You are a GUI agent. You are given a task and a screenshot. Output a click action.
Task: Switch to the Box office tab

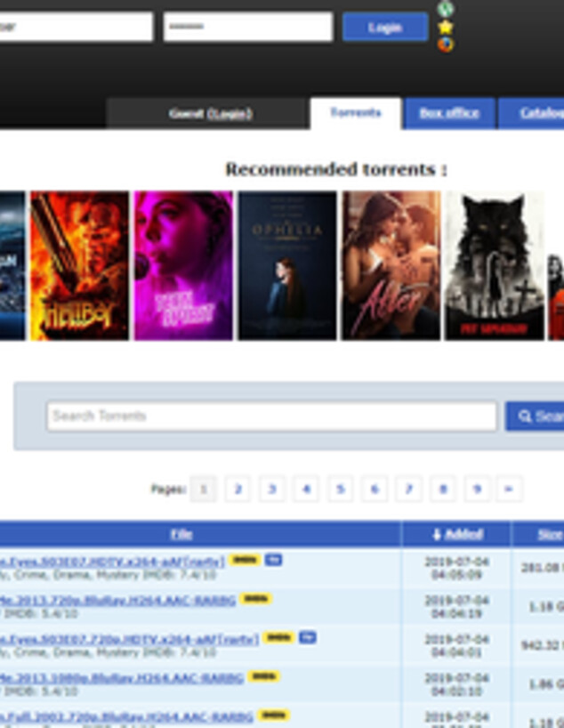click(x=449, y=113)
